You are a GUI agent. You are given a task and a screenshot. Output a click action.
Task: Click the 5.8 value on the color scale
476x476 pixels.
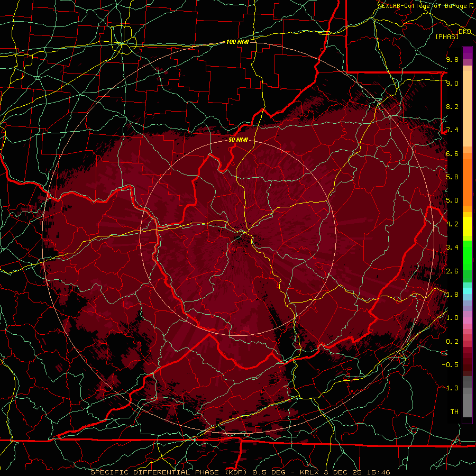452,177
